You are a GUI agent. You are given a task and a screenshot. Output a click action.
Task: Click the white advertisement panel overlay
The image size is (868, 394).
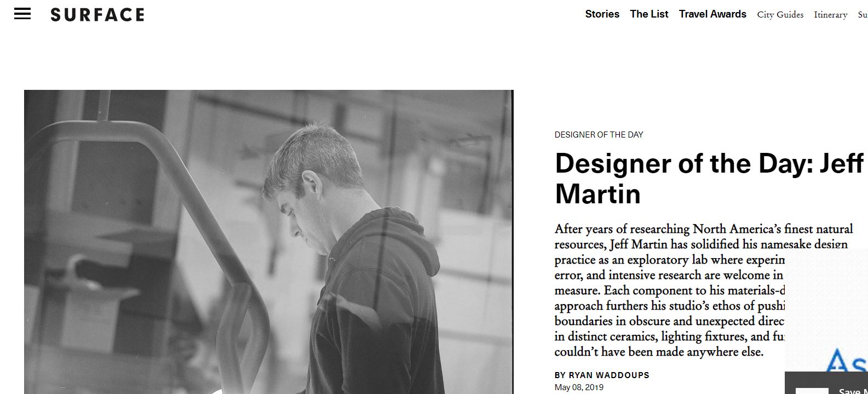point(826,310)
